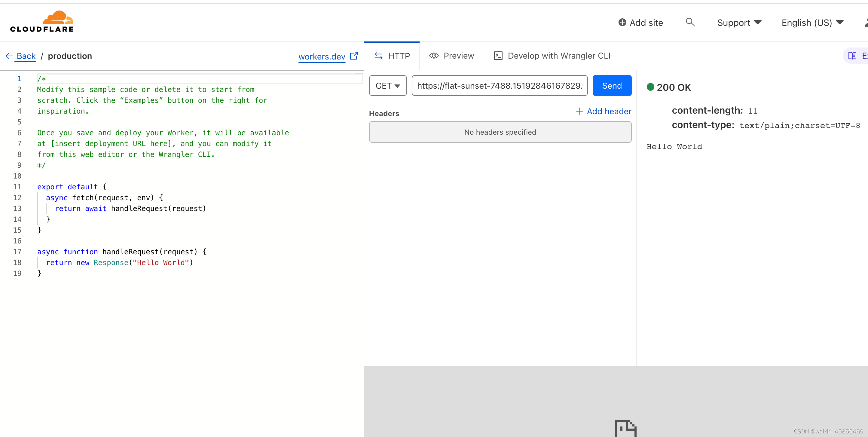Open the GET method dropdown

click(x=388, y=86)
